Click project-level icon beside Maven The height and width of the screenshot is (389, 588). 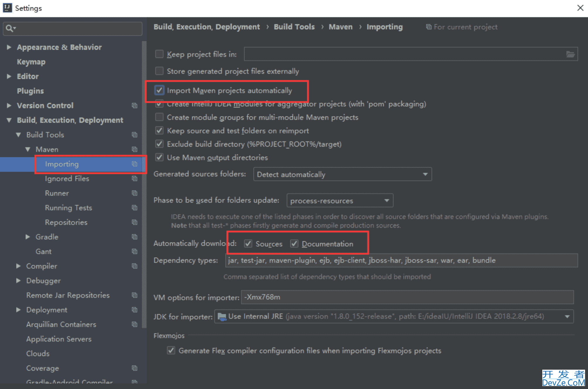click(135, 149)
